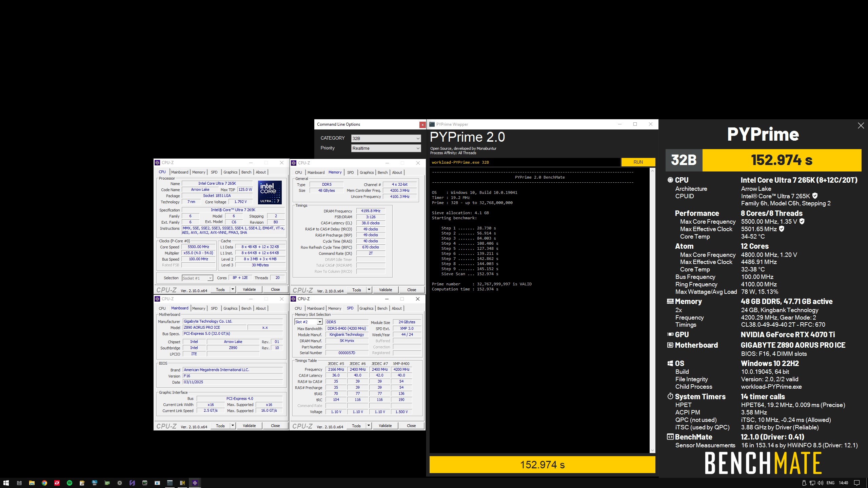
Task: Expand the Tools arrow in the Mainboard window
Action: (233, 426)
